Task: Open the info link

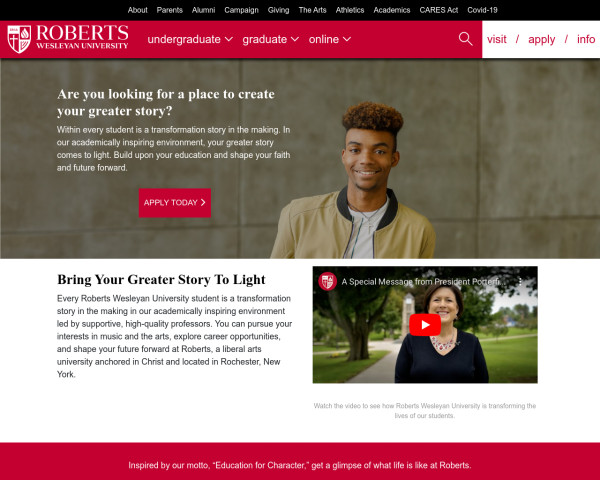Action: pyautogui.click(x=586, y=39)
